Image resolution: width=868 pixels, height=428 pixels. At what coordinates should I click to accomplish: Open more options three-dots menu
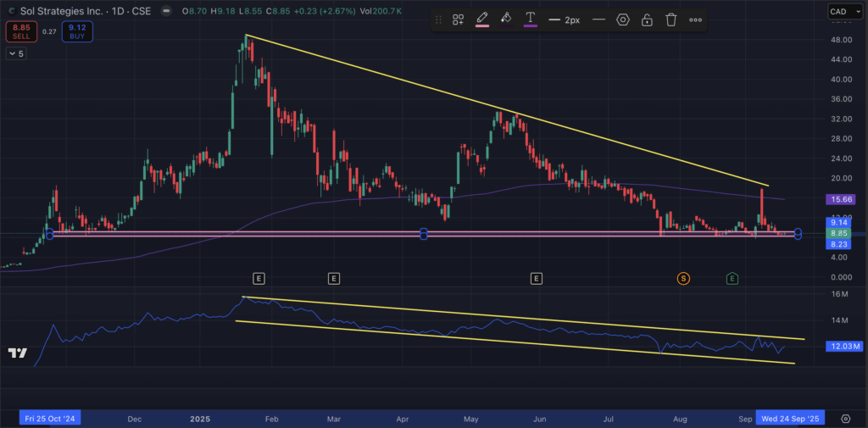[695, 20]
